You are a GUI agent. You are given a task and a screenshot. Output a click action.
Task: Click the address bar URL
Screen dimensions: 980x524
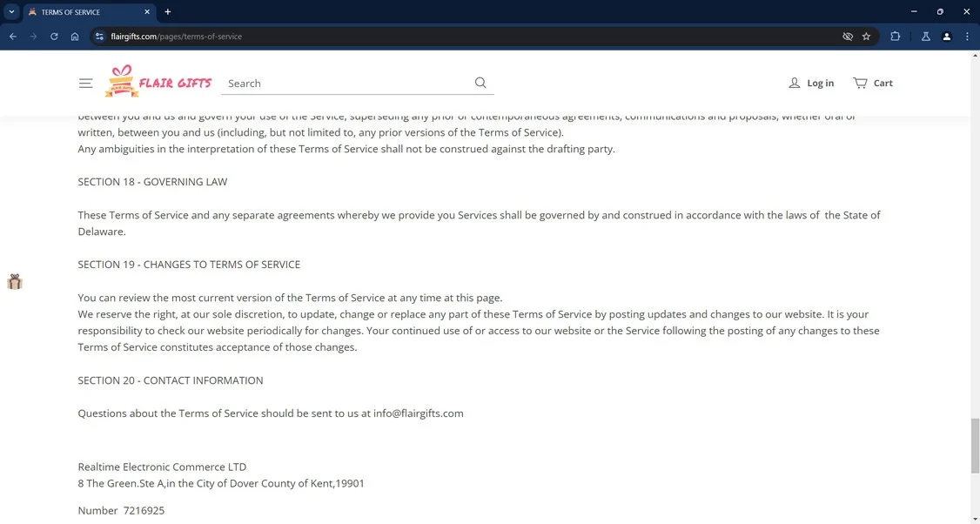[x=177, y=37]
